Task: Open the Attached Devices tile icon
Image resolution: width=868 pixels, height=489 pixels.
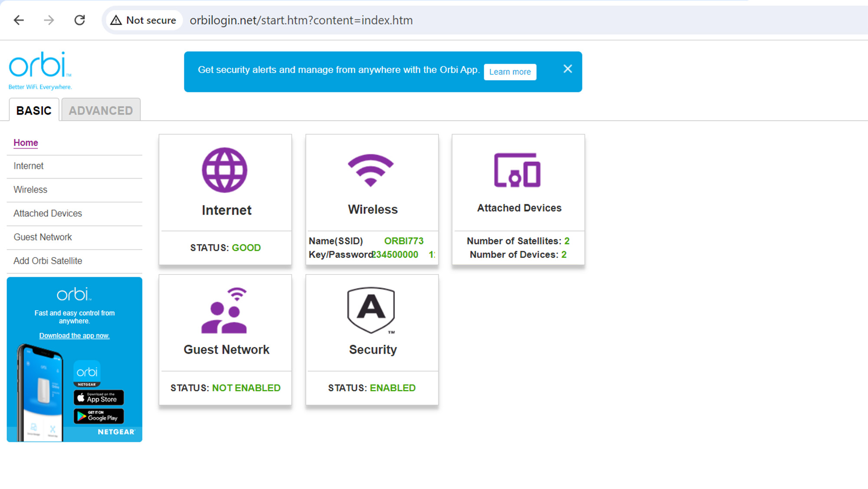Action: click(x=517, y=170)
